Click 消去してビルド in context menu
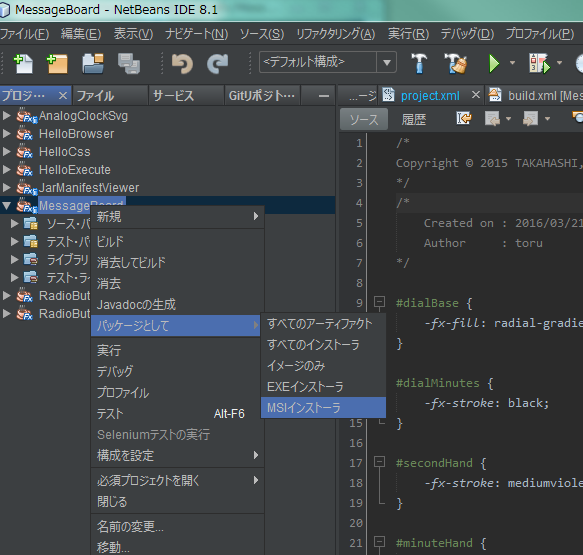Viewport: 583px width, 555px height. coord(177,263)
